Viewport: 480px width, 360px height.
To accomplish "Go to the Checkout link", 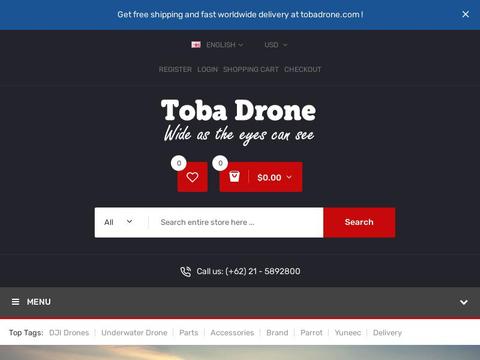I will point(302,69).
